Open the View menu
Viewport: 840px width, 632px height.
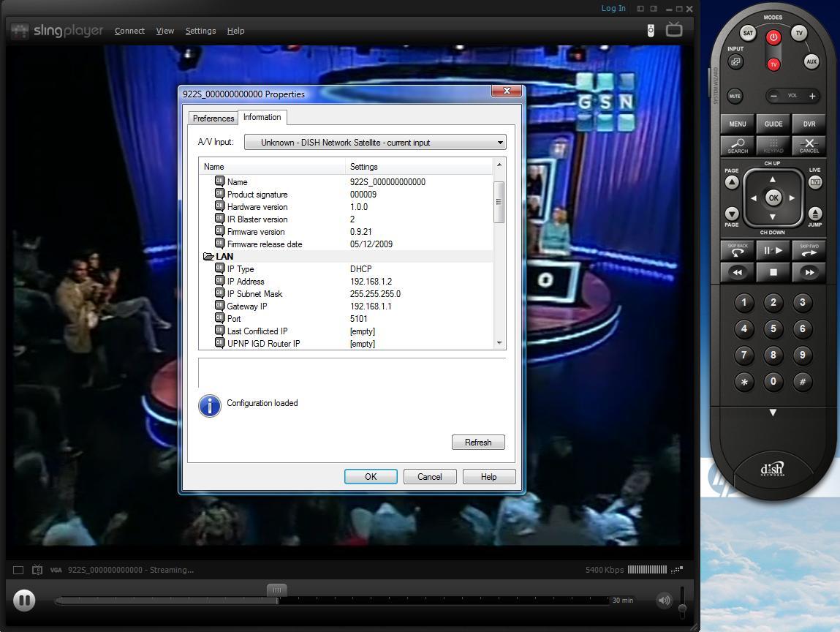point(165,31)
